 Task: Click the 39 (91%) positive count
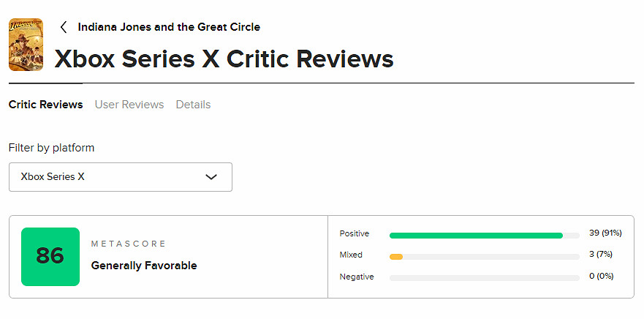[605, 233]
